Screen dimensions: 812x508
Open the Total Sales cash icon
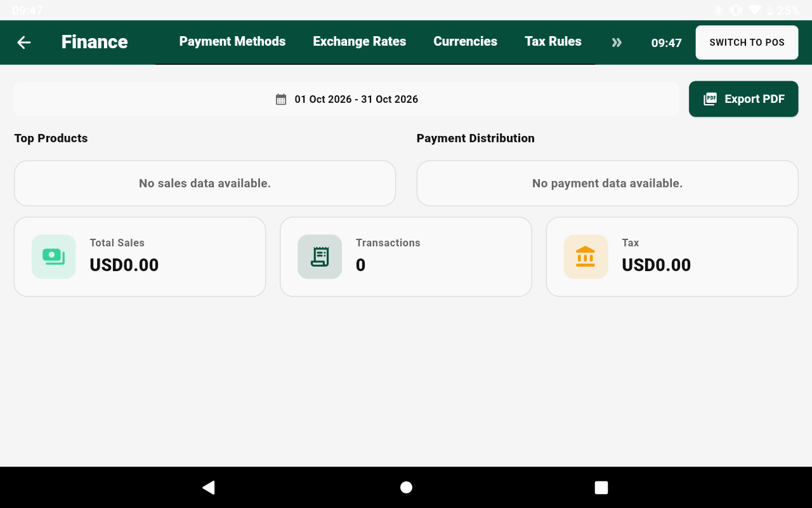tap(54, 257)
